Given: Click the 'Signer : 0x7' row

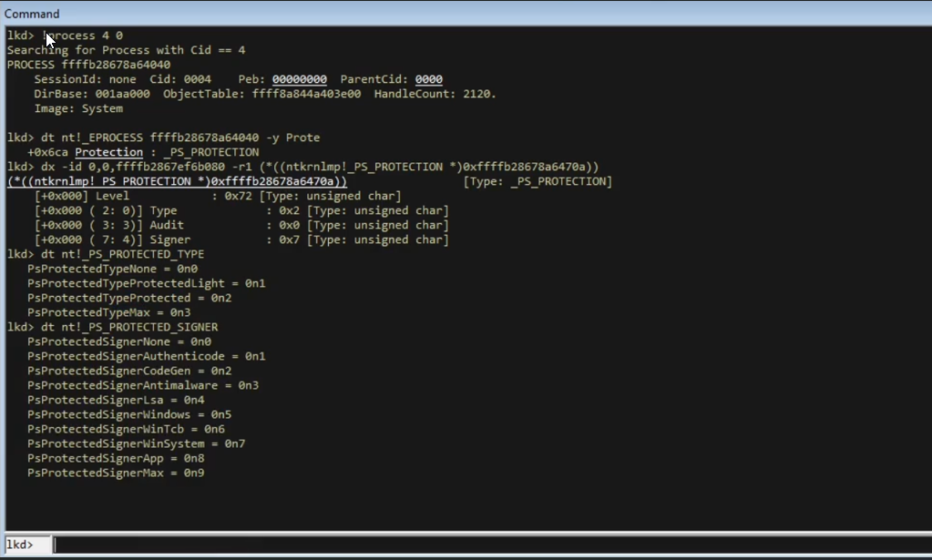Looking at the screenshot, I should pyautogui.click(x=241, y=239).
